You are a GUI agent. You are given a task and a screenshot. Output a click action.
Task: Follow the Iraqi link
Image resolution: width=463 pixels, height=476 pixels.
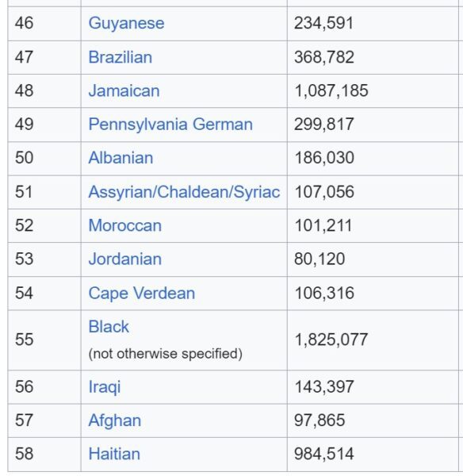tap(105, 387)
